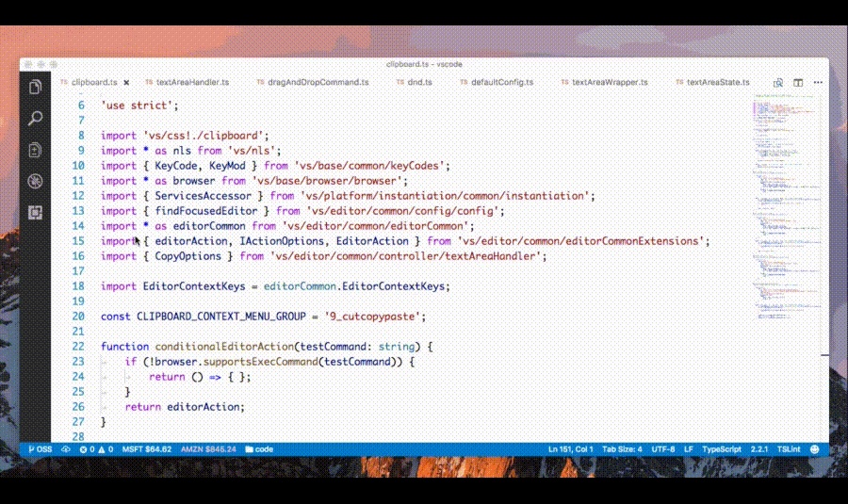
Task: Click line number 22 in the gutter
Action: [78, 347]
